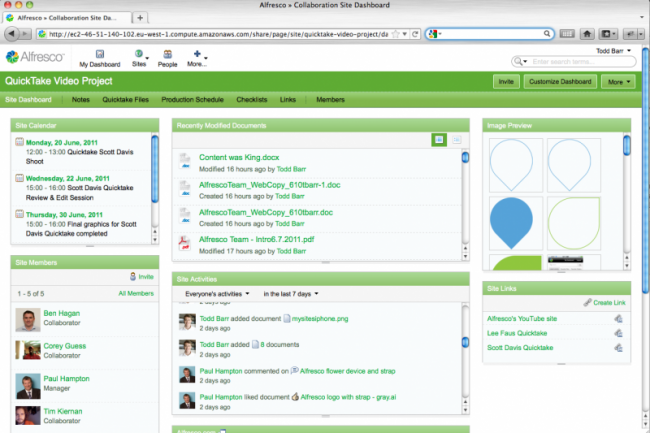Switch Recently Modified Documents to detailed view

coord(456,140)
